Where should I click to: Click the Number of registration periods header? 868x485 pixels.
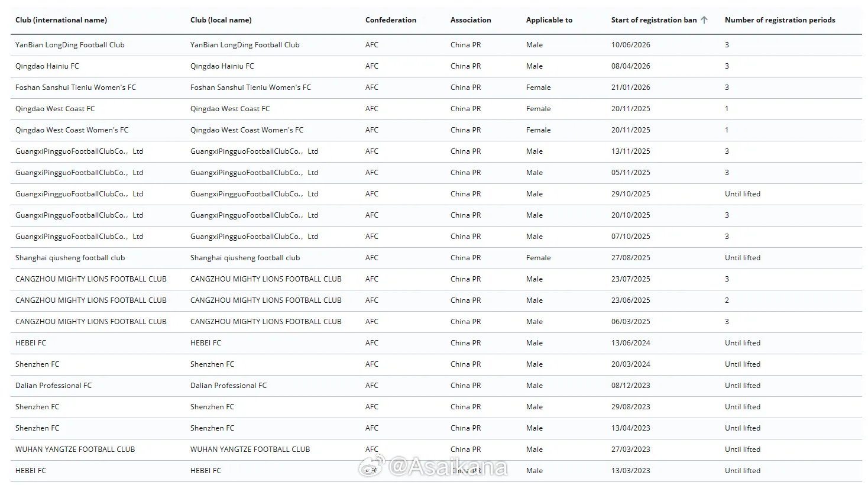tap(780, 20)
